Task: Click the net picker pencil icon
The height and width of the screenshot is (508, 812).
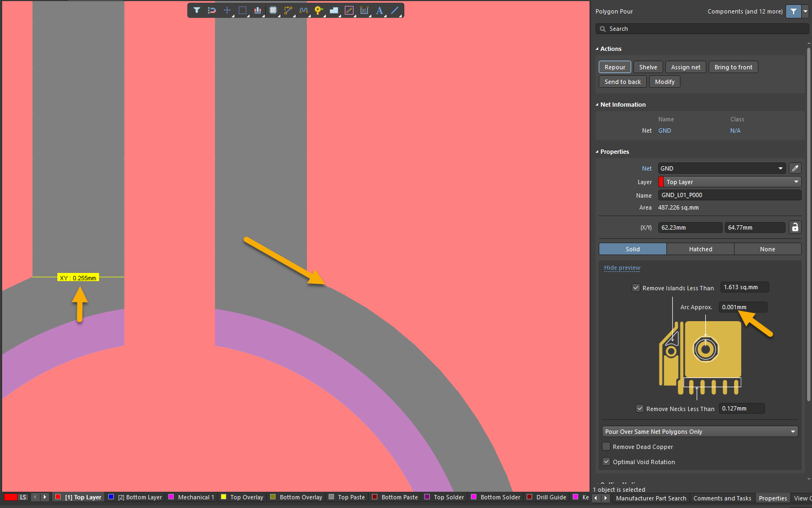Action: point(795,168)
